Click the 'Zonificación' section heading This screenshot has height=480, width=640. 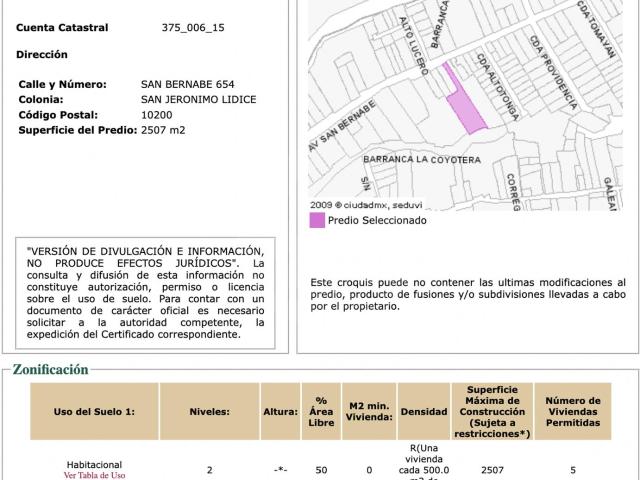tap(51, 369)
